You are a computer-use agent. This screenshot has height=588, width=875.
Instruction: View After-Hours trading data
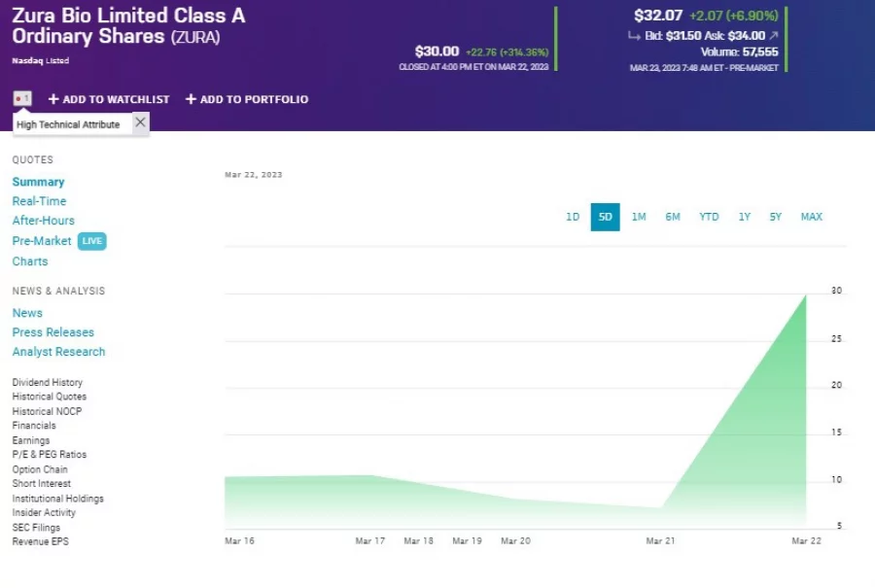[43, 221]
